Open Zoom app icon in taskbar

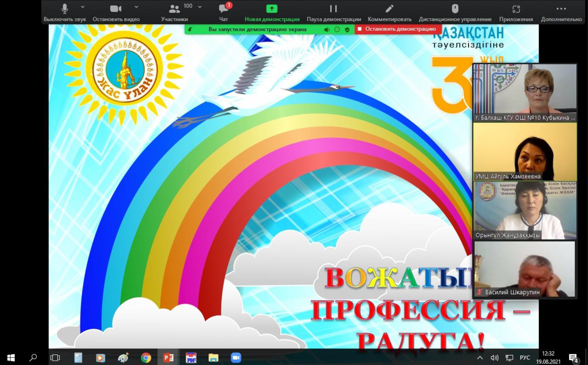coord(236,357)
